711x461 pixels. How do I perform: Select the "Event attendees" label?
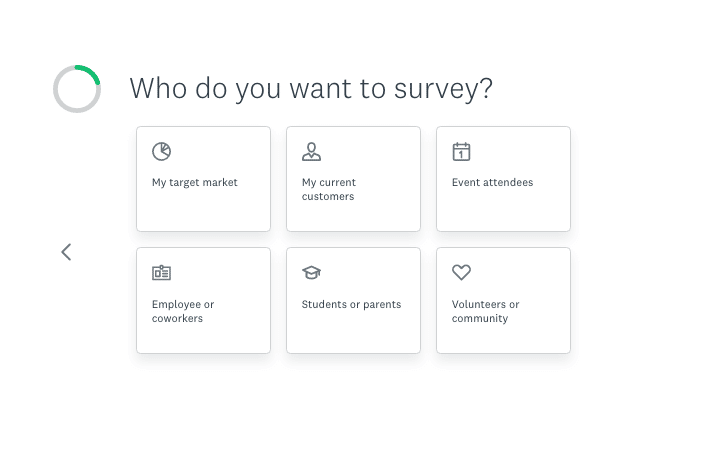tap(492, 183)
